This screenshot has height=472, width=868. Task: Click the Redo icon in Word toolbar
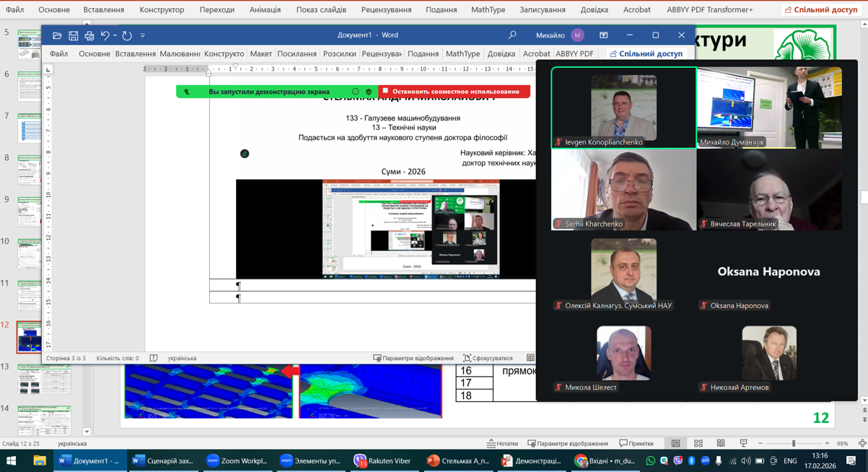[x=127, y=35]
